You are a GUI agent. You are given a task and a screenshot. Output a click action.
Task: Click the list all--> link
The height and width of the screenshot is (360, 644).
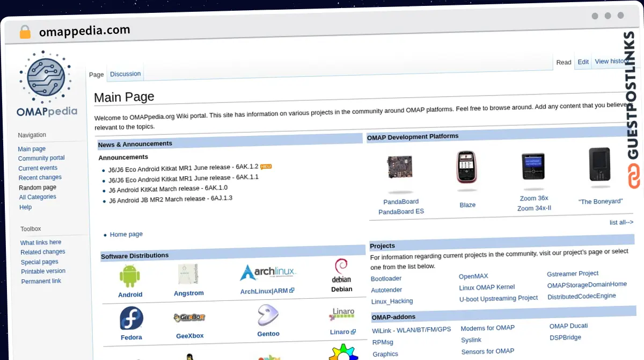pyautogui.click(x=621, y=222)
